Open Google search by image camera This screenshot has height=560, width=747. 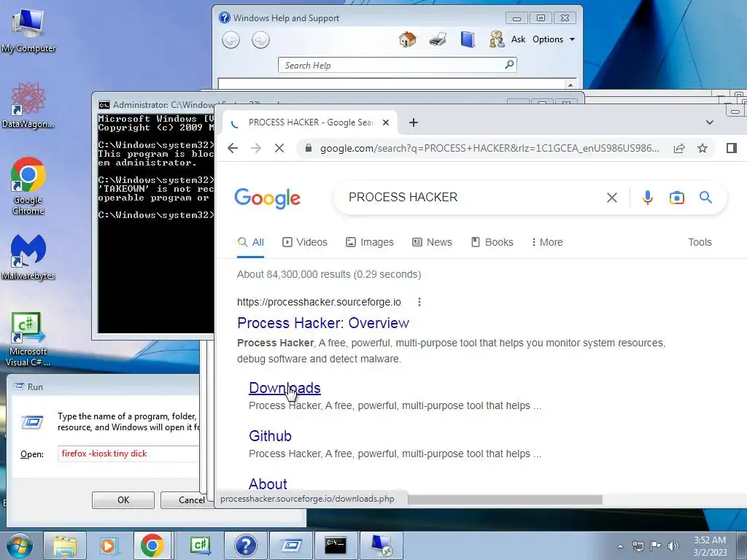coord(676,197)
